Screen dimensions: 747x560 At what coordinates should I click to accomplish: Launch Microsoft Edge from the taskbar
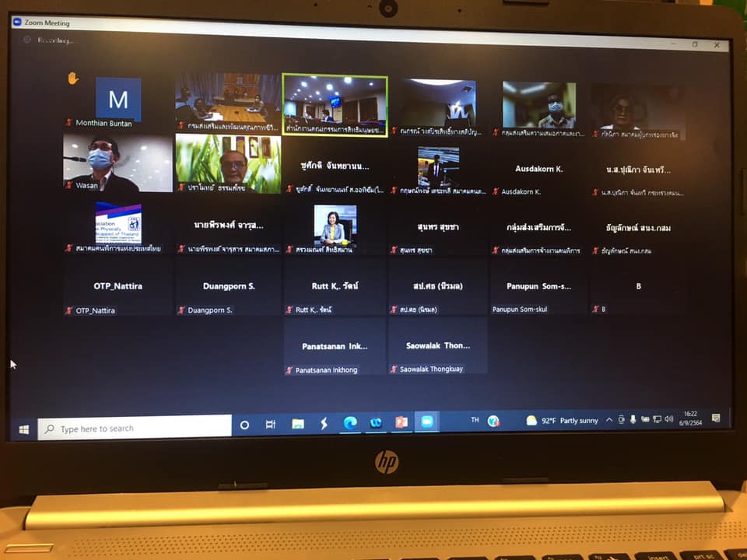click(x=350, y=422)
